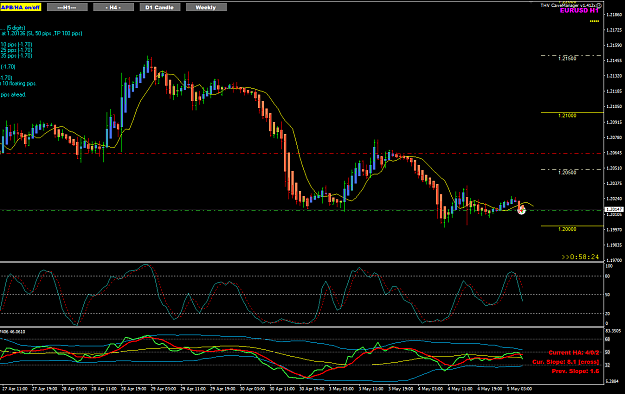
Task: Click the 'Current HA: 4/0/2' red text
Action: coord(574,353)
